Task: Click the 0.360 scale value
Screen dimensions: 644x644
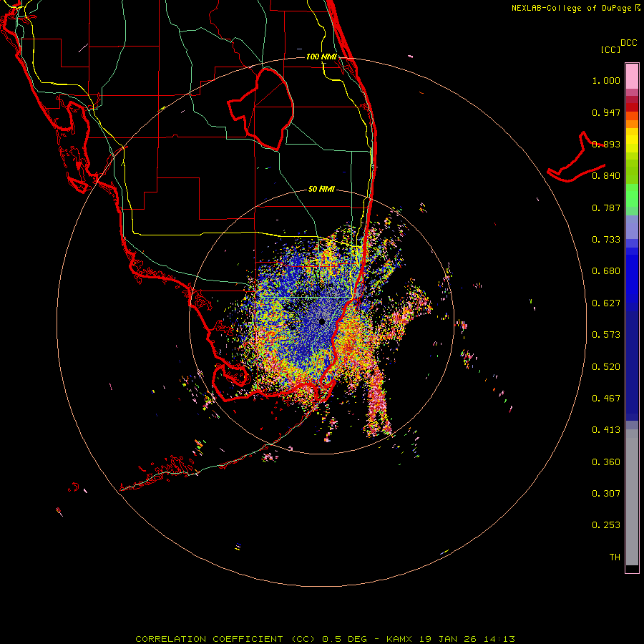Action: tap(606, 462)
